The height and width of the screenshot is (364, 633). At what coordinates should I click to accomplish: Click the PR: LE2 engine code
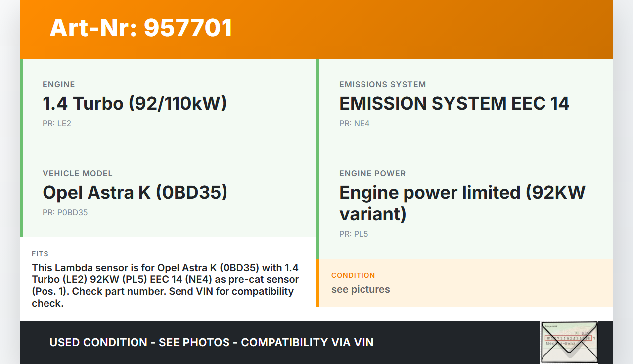click(57, 123)
